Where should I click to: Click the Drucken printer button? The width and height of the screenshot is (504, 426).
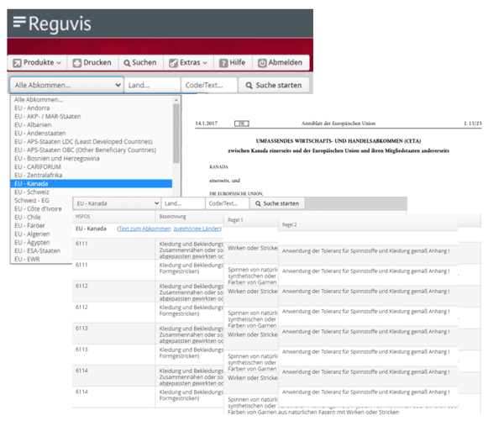click(x=91, y=63)
